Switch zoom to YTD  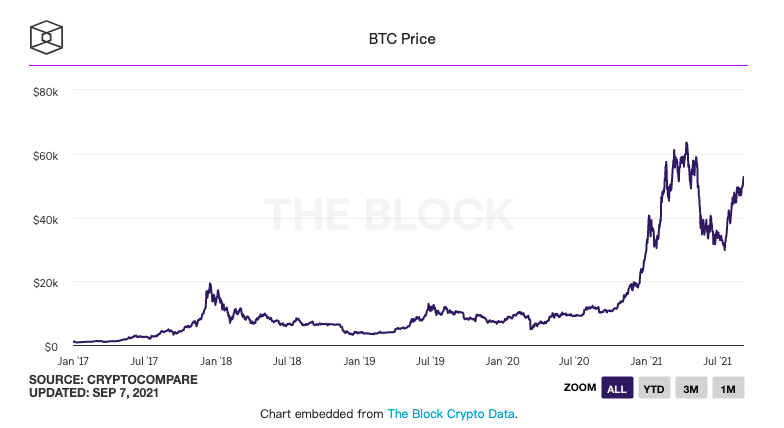tap(654, 389)
